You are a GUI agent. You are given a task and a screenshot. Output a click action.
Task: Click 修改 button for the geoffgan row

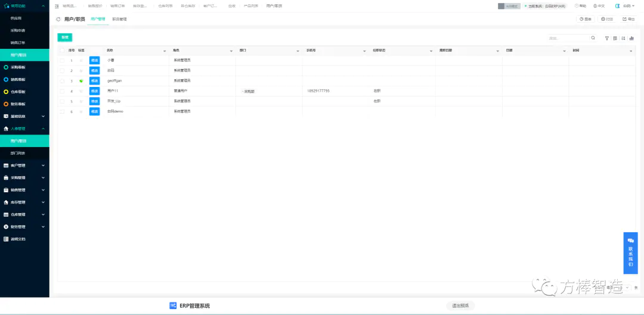[94, 81]
